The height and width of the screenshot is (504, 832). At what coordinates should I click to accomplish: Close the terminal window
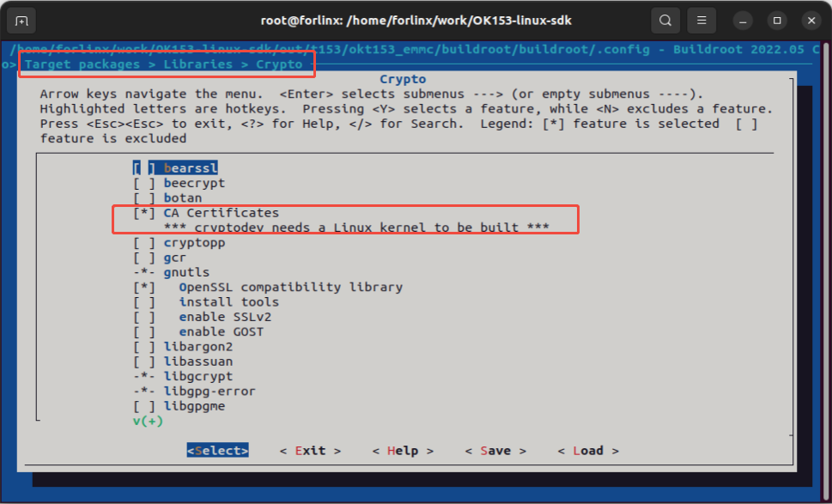click(810, 20)
